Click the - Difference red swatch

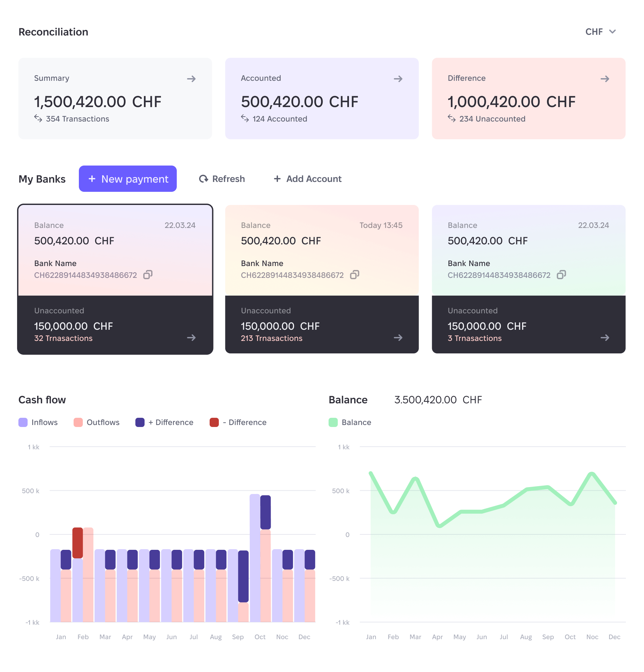[214, 422]
